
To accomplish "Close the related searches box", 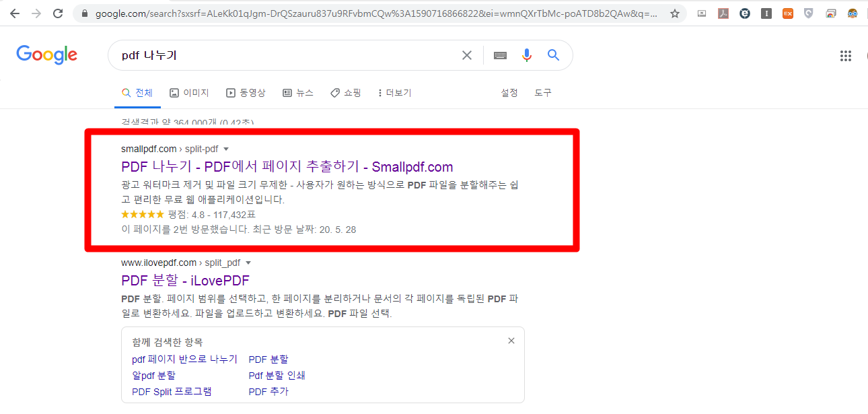I will (x=511, y=341).
